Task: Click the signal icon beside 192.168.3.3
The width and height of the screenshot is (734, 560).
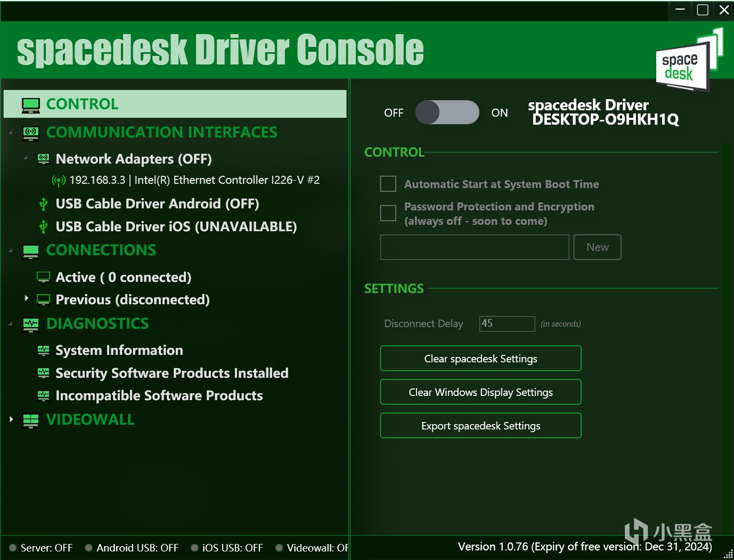Action: point(59,181)
